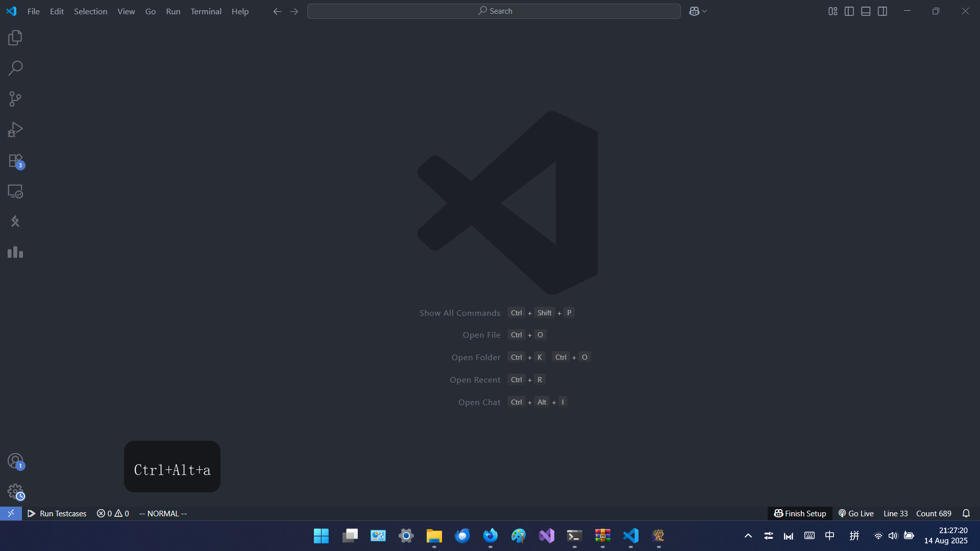This screenshot has width=980, height=551.
Task: Open Source Control view
Action: [x=15, y=99]
